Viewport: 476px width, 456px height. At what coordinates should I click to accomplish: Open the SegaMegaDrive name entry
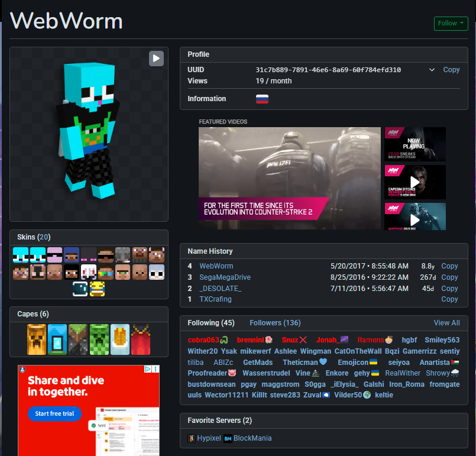click(225, 277)
